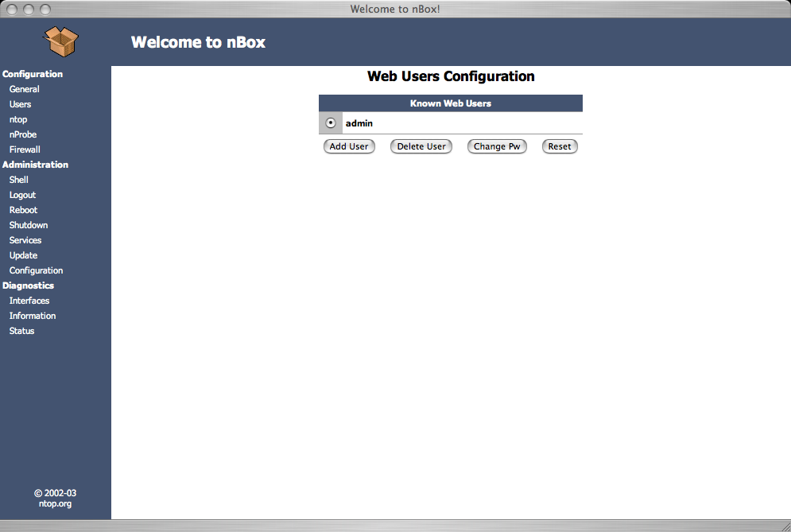Open the Services administration page

25,240
